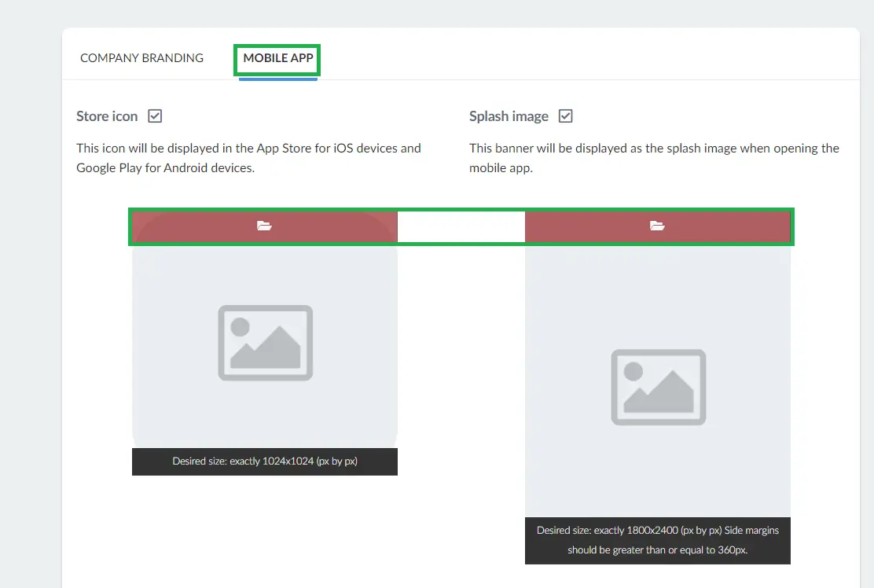Toggle the Splash image checkbox
Screen dimensions: 874x588
coord(566,116)
